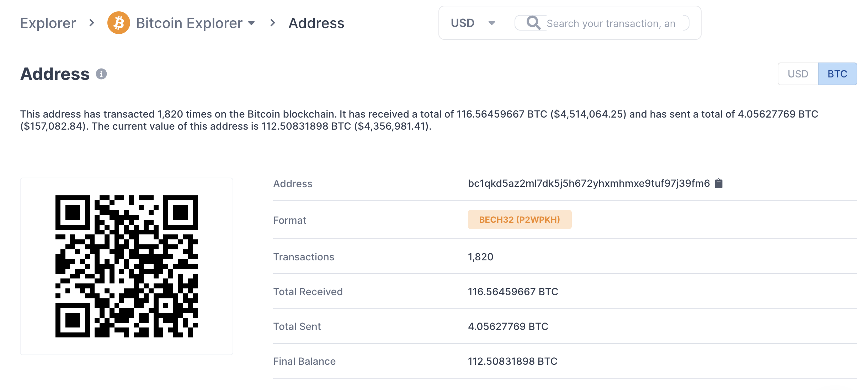Click the BECH32 (P2WPKH) format badge
This screenshot has width=868, height=390.
coord(520,220)
